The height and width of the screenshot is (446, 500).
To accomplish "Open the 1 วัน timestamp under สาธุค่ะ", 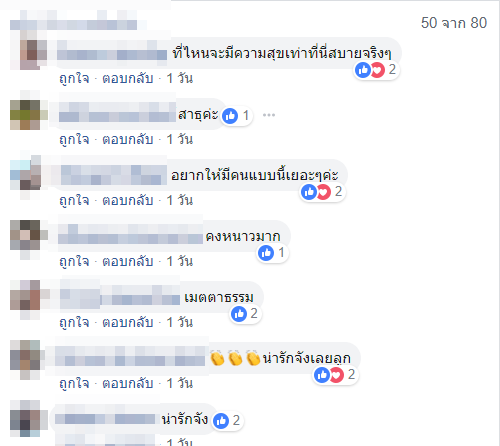I will [180, 139].
